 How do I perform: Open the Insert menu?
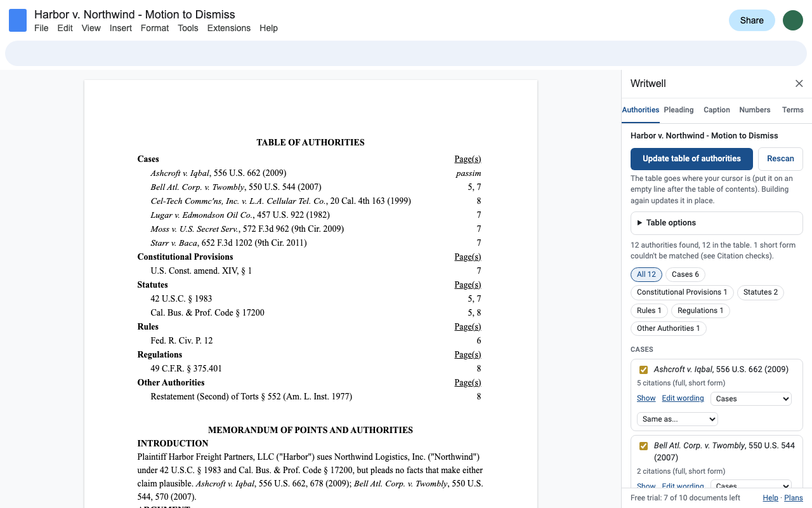[121, 28]
